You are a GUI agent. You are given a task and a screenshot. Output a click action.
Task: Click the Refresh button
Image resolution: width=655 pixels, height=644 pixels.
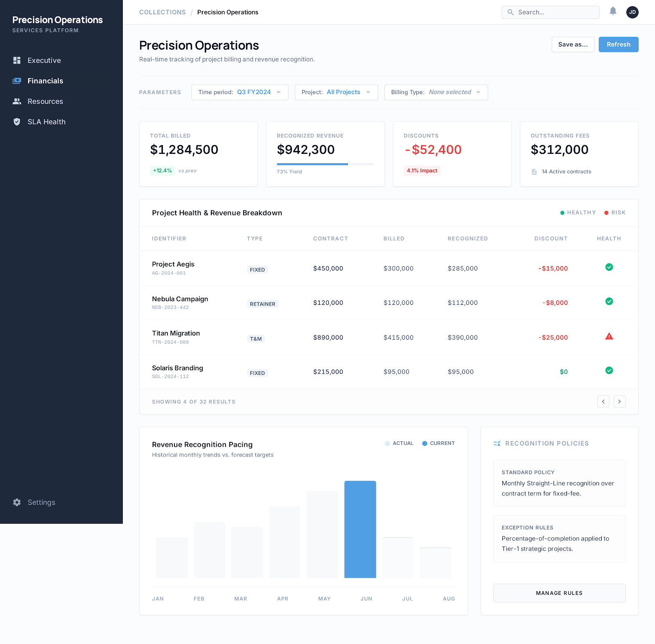tap(618, 44)
